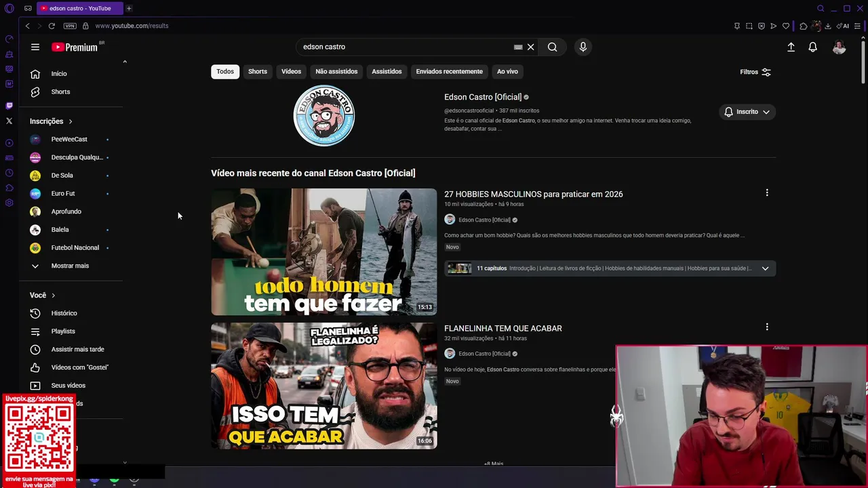The width and height of the screenshot is (868, 488).
Task: Open the FLANELINHA TEM QUE ACABAR title
Action: 502,328
